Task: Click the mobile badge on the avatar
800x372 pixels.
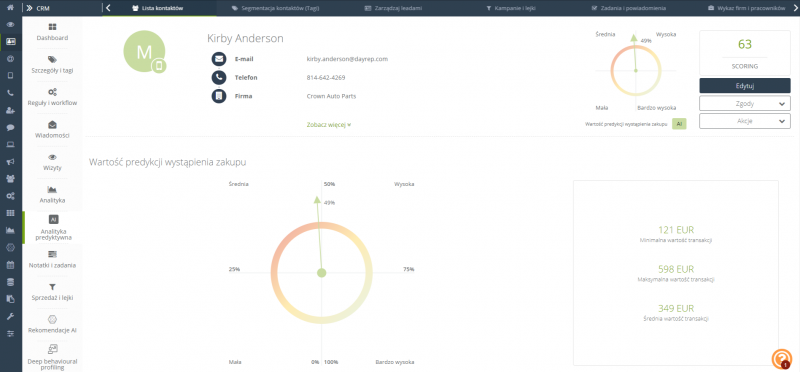Action: pos(159,66)
